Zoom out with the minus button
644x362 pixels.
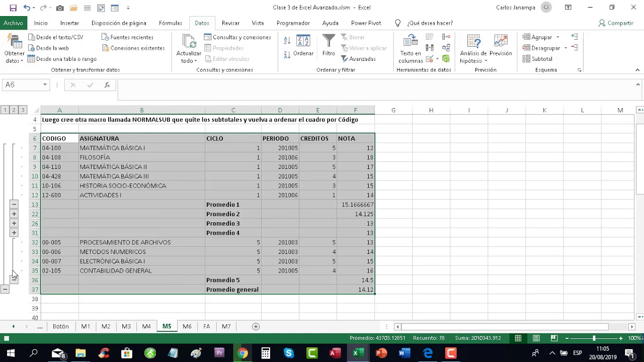pos(567,338)
